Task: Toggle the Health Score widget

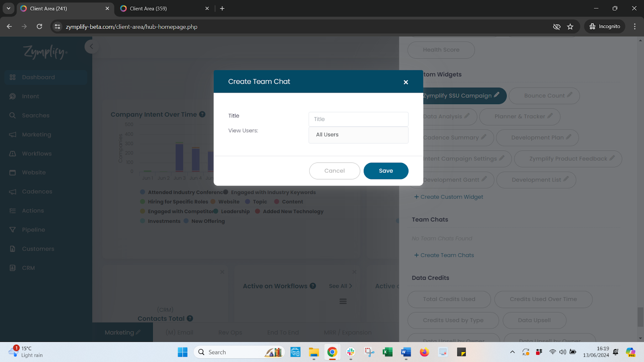Action: (x=441, y=50)
